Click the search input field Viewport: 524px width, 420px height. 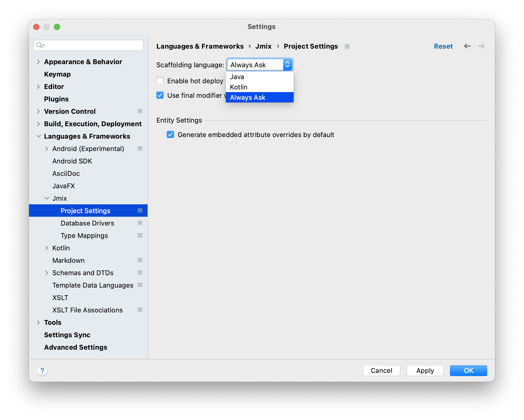(89, 44)
